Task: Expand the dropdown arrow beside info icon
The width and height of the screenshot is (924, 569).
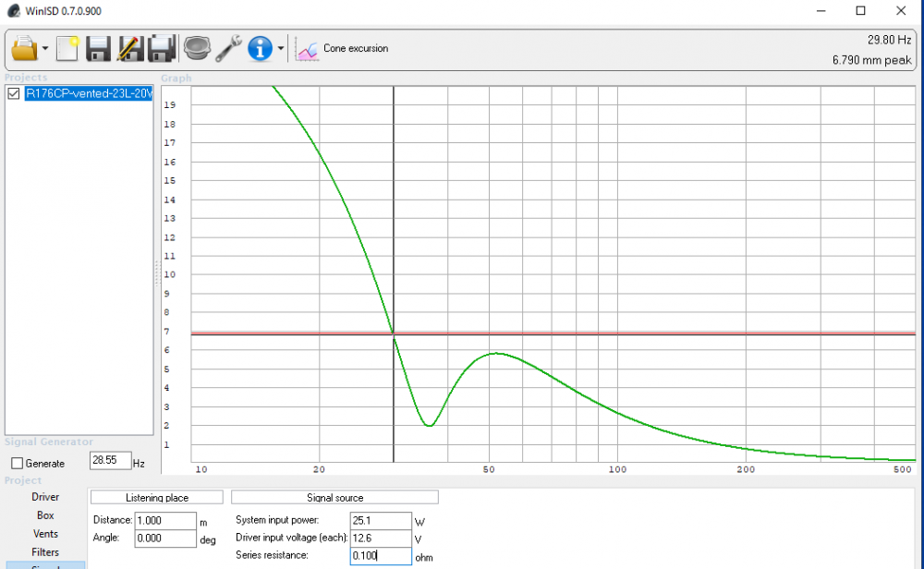Action: [x=280, y=49]
